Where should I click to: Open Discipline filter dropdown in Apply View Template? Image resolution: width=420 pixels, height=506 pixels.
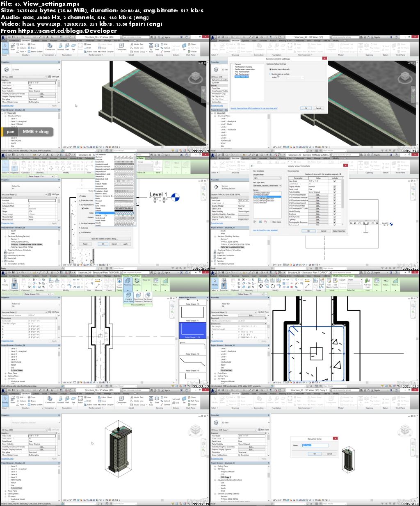(267, 178)
